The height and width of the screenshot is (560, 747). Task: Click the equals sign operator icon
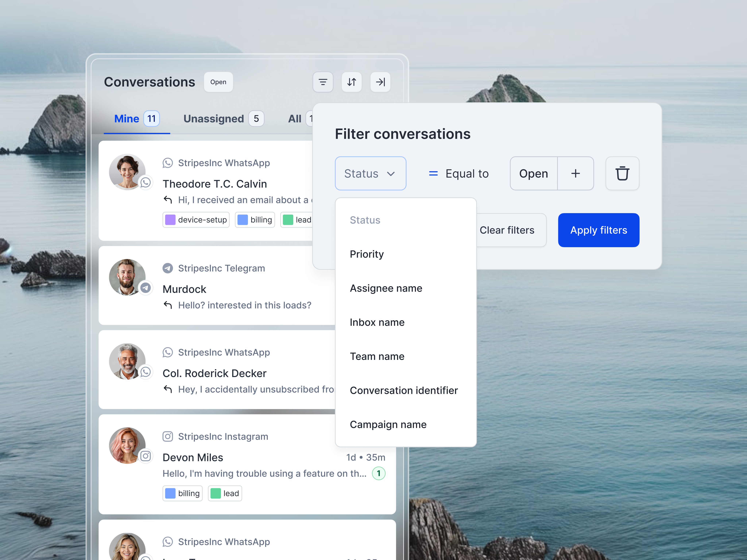click(x=433, y=174)
